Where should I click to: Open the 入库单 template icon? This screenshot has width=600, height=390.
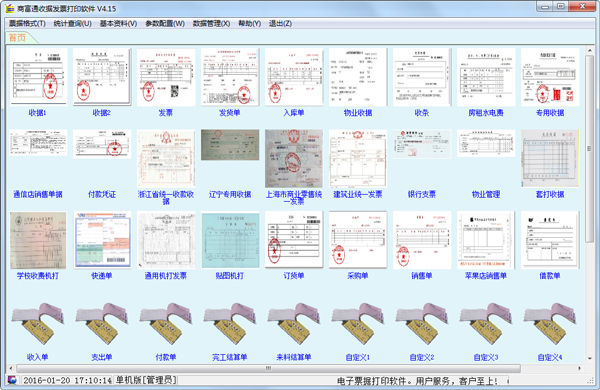pos(294,77)
